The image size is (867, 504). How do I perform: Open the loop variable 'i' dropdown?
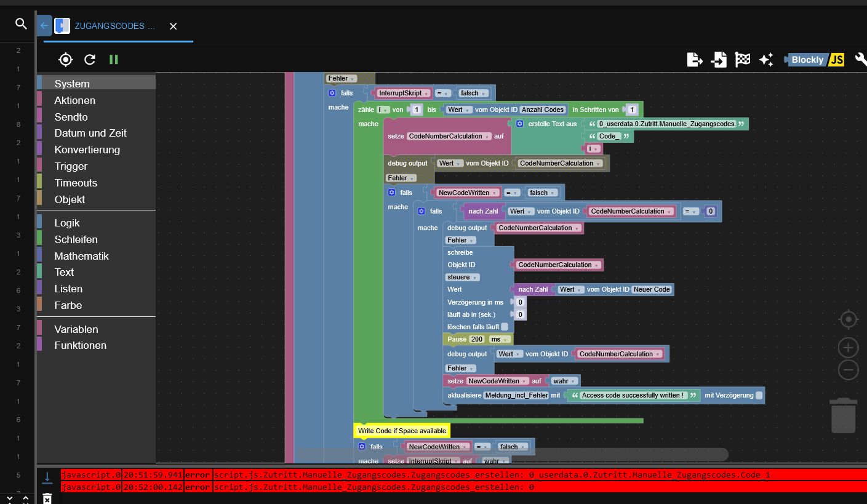[x=383, y=110]
